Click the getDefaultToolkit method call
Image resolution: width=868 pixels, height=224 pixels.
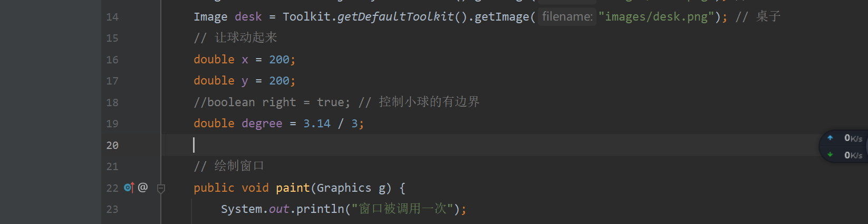coord(396,17)
